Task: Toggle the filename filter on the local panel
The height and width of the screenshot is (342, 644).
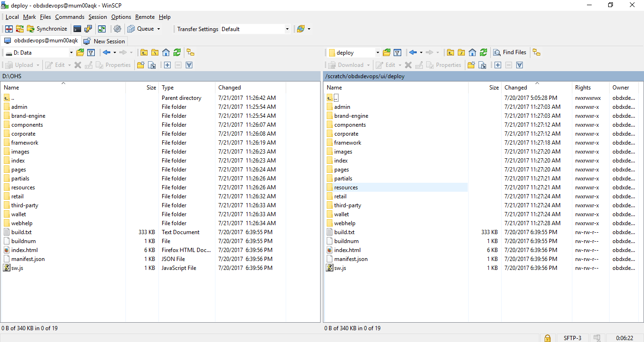Action: (91, 52)
